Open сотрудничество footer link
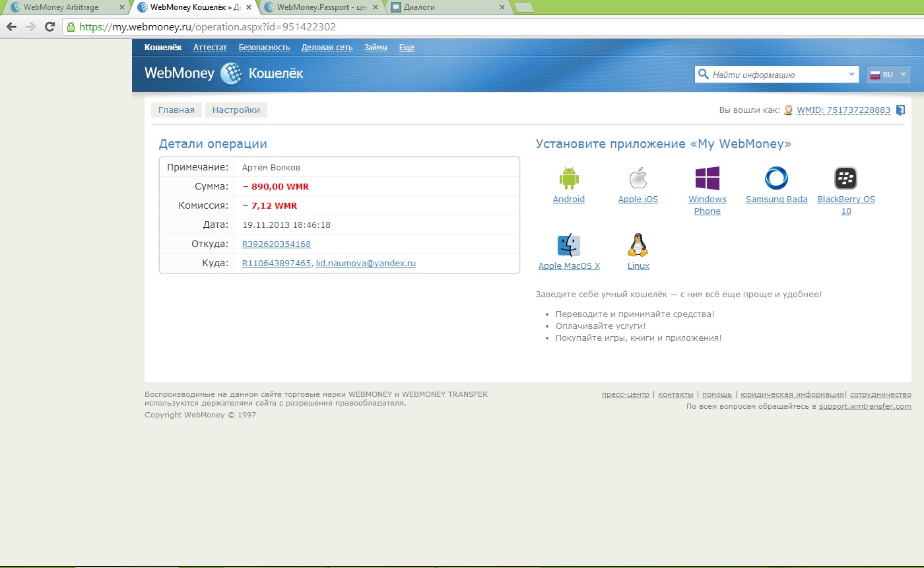 (880, 394)
